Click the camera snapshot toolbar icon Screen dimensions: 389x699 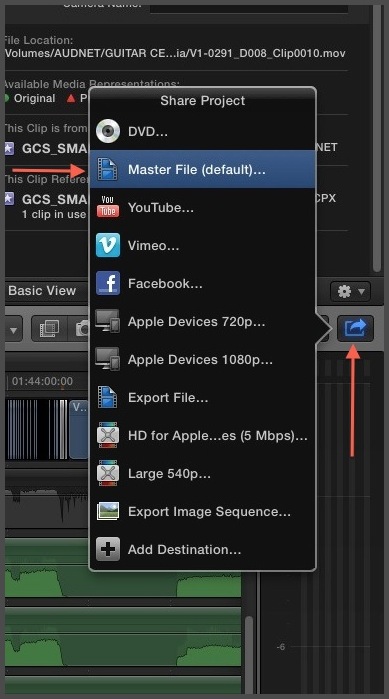[83, 329]
